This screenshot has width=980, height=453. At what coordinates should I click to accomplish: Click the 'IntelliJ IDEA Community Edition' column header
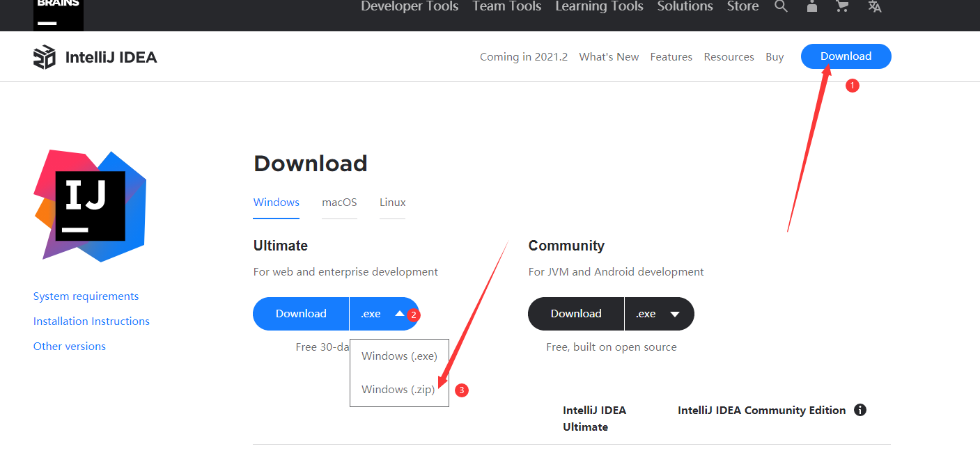coord(762,411)
